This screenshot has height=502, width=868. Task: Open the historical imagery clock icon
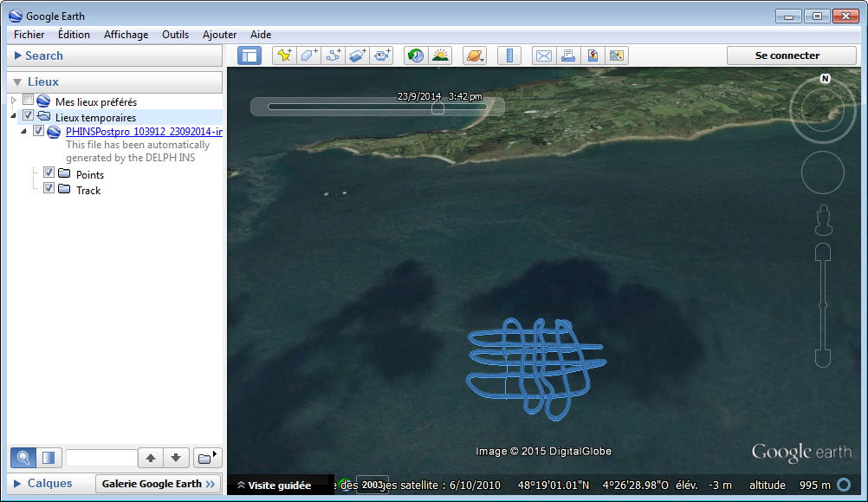(416, 55)
